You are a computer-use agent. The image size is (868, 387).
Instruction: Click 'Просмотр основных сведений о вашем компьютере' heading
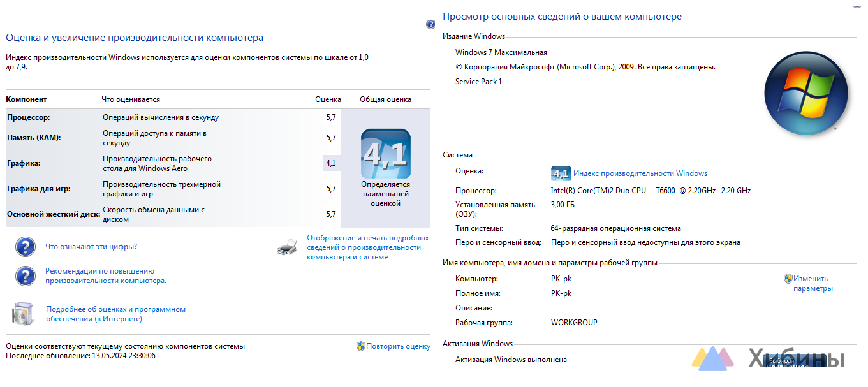tap(563, 17)
